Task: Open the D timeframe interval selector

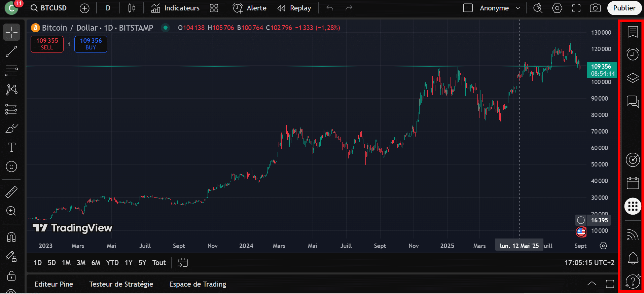Action: pyautogui.click(x=108, y=8)
